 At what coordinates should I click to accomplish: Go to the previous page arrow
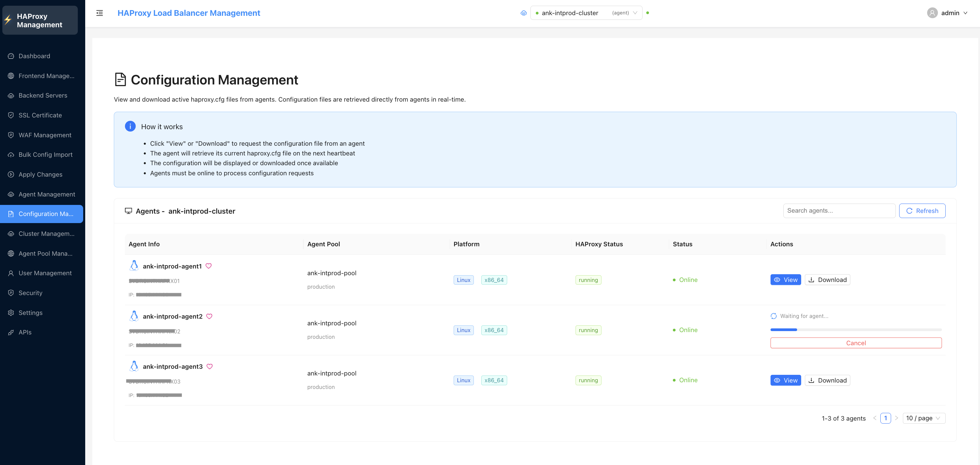point(875,418)
